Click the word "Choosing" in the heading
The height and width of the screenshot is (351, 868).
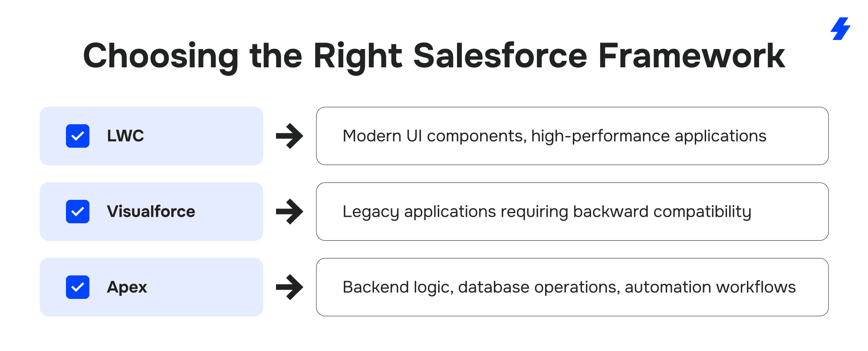pyautogui.click(x=161, y=56)
